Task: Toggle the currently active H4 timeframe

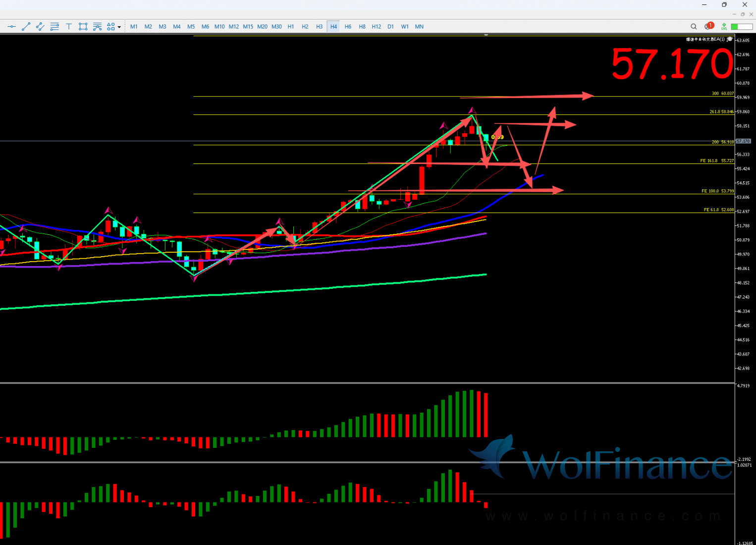Action: pyautogui.click(x=333, y=27)
